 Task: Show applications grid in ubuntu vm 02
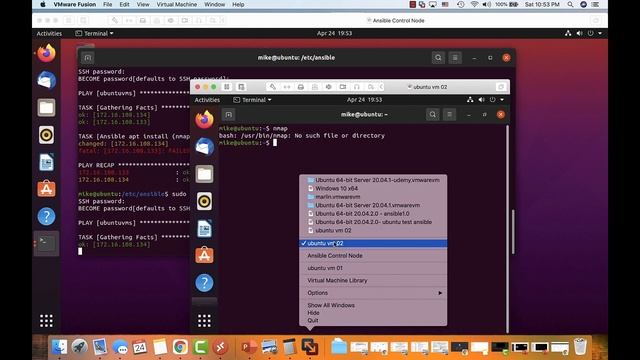(204, 320)
